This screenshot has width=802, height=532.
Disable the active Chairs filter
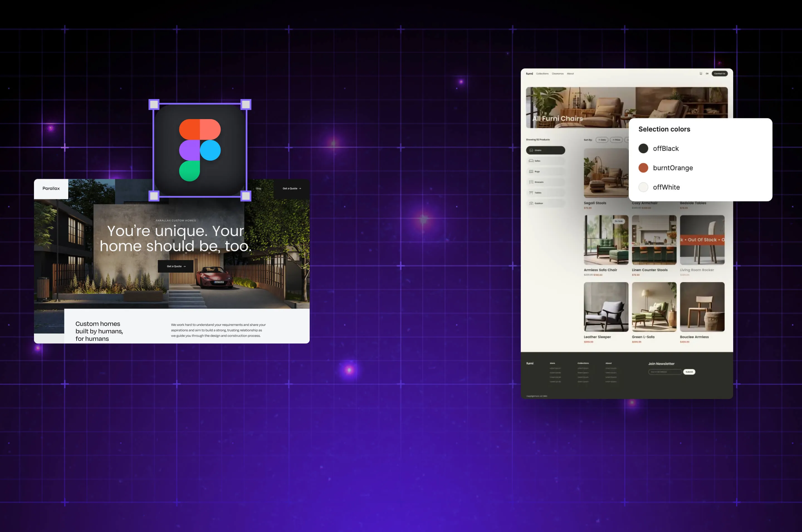point(545,150)
